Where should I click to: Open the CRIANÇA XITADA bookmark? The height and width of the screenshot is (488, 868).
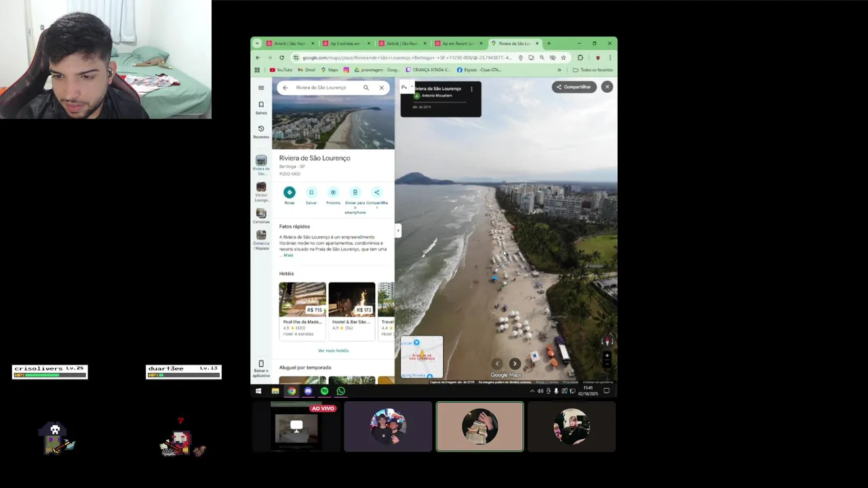point(428,70)
